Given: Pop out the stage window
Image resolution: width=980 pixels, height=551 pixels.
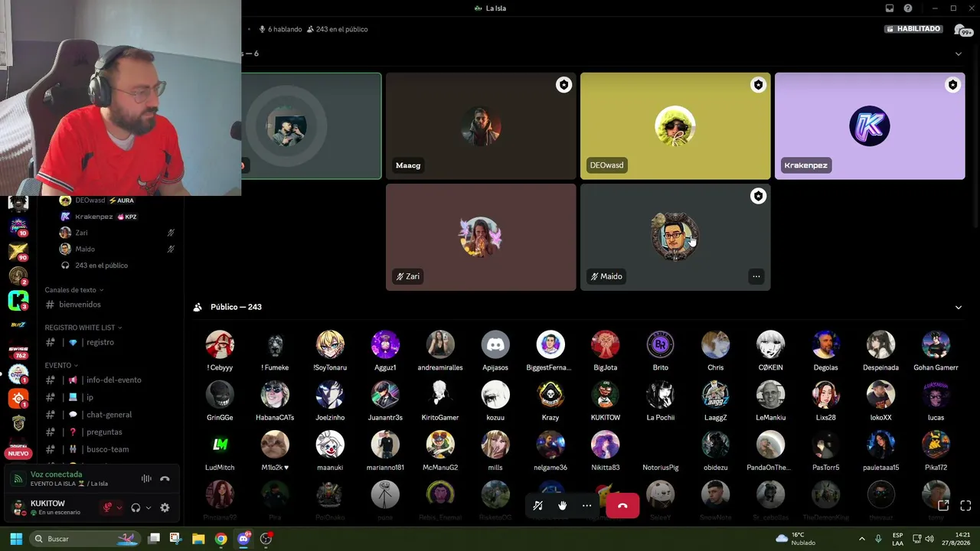Looking at the screenshot, I should [943, 505].
